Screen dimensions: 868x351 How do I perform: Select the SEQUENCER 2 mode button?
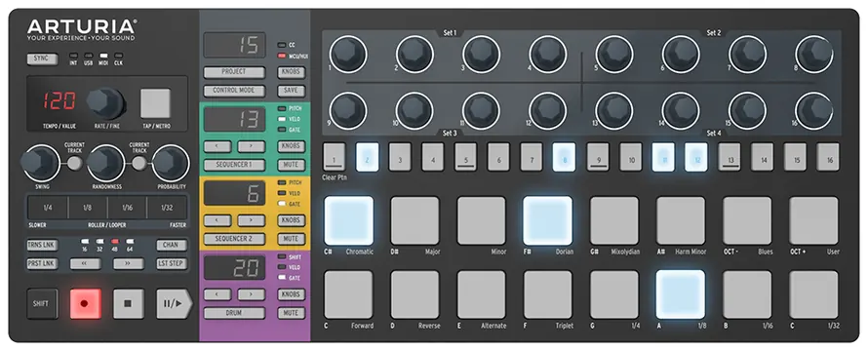coord(234,239)
